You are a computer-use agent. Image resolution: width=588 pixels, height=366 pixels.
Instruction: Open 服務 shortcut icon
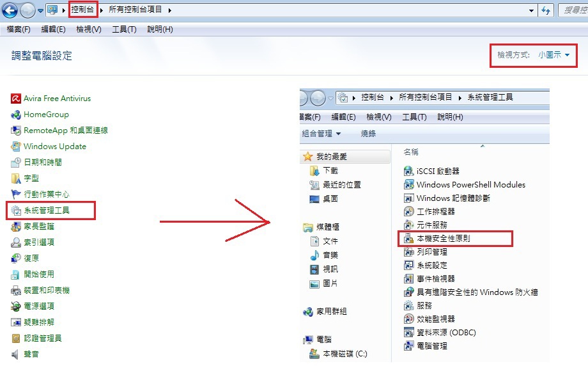pyautogui.click(x=408, y=306)
